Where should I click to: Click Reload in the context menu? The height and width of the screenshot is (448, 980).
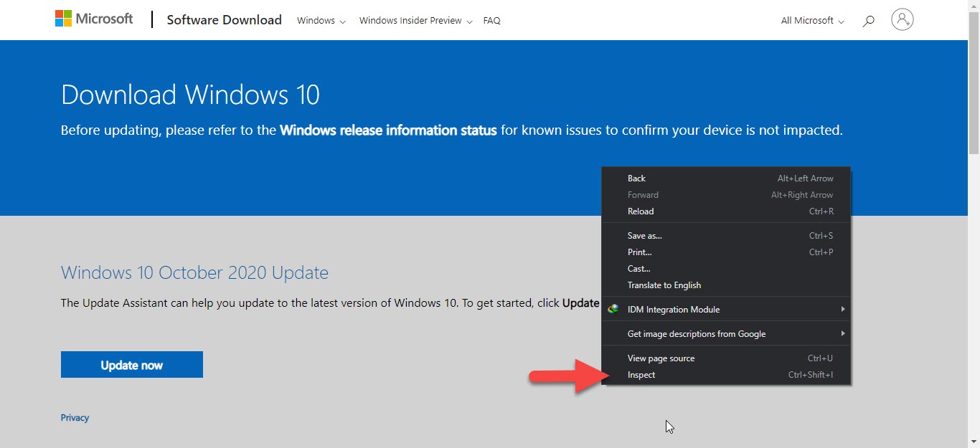click(x=641, y=211)
